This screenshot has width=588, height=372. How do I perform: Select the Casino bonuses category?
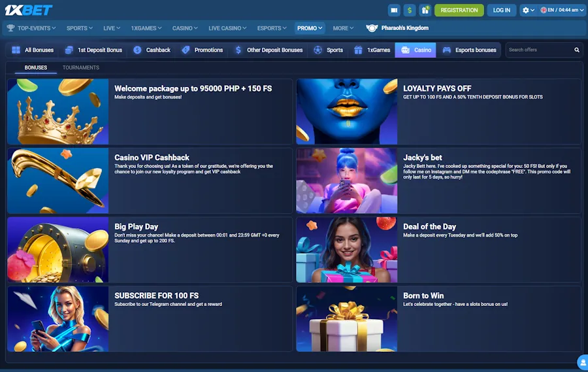click(x=416, y=50)
